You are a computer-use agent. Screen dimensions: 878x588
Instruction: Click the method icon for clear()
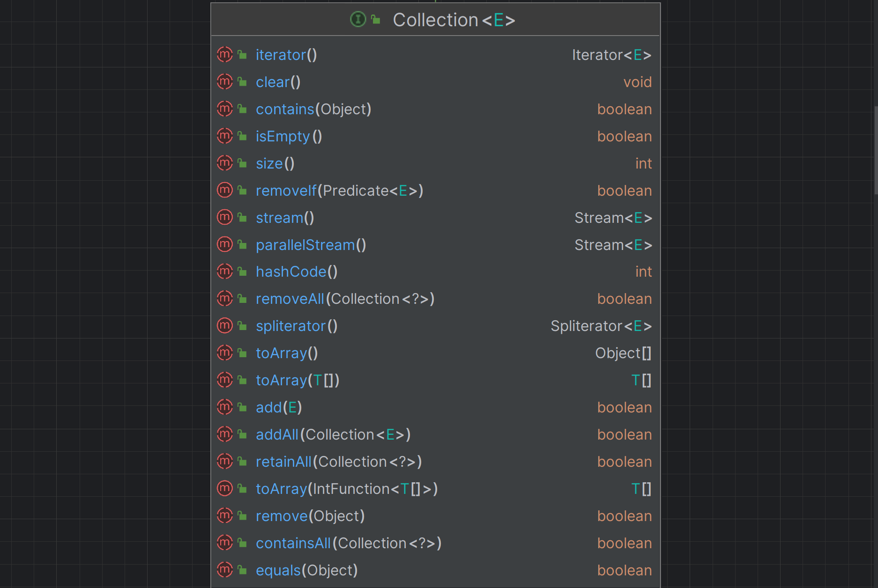[x=225, y=82]
